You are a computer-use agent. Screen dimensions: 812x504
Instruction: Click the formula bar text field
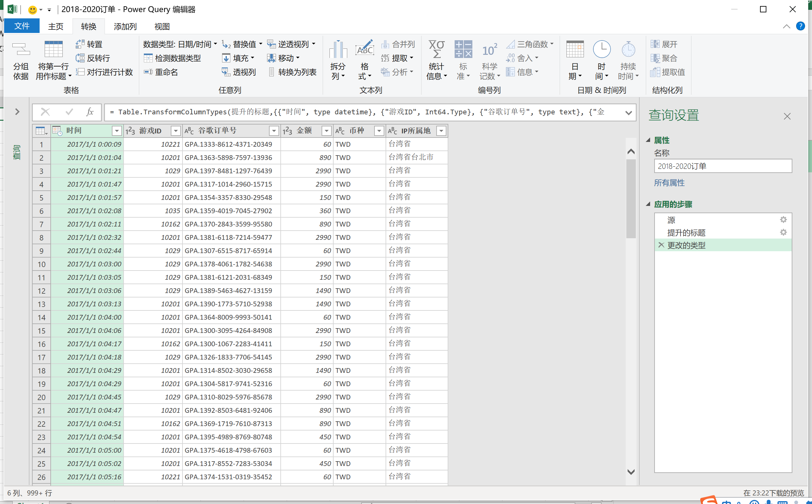click(x=363, y=112)
